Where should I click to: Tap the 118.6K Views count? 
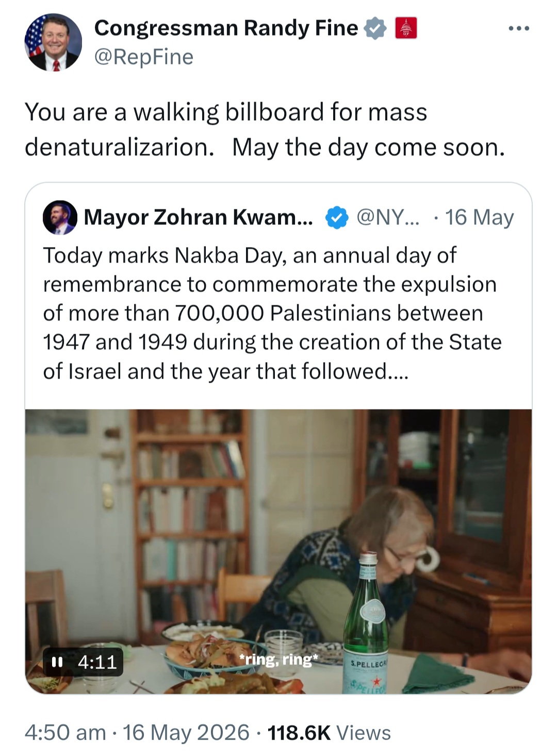(329, 732)
